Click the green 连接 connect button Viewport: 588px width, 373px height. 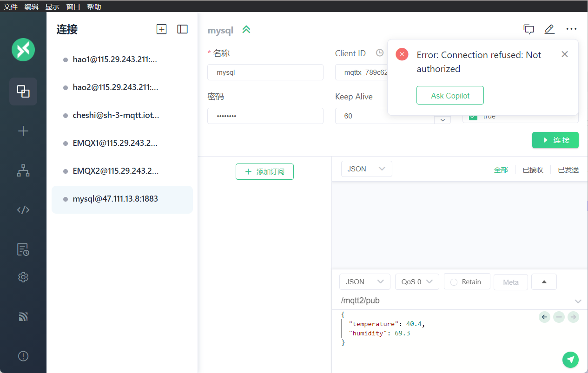coord(555,140)
